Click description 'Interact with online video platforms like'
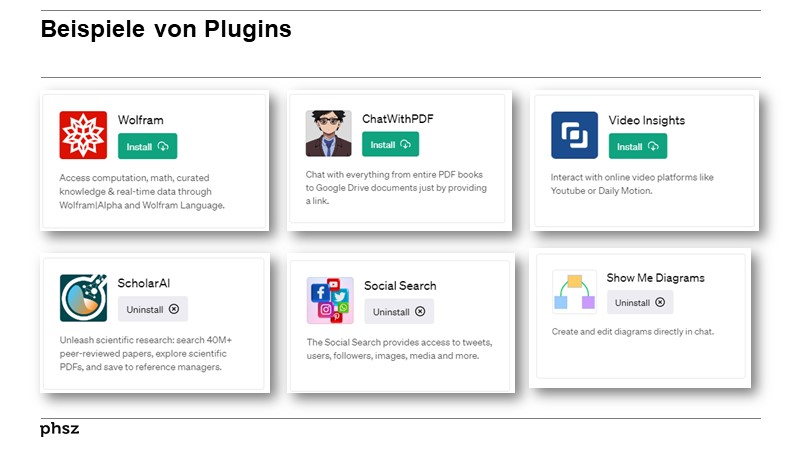The width and height of the screenshot is (800, 450). point(632,178)
